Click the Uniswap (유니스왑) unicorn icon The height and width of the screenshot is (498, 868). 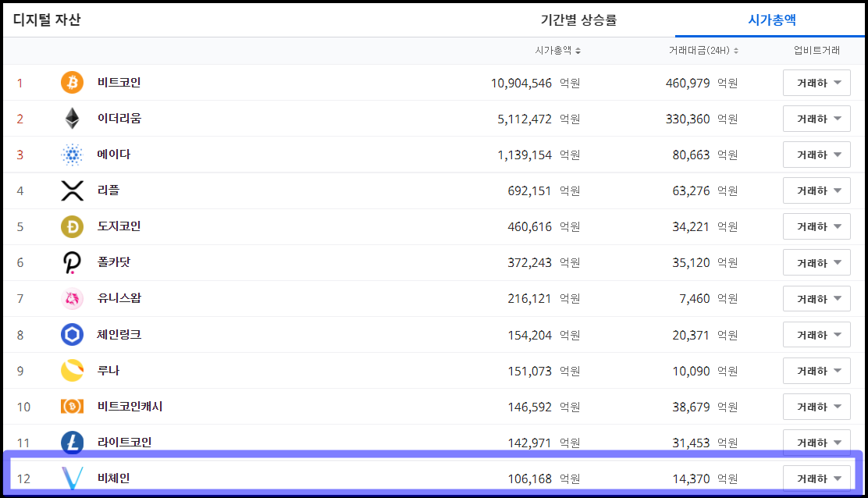[72, 299]
